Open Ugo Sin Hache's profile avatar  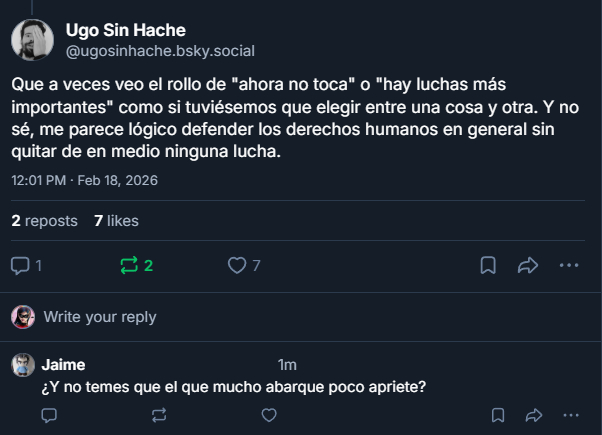pos(33,40)
